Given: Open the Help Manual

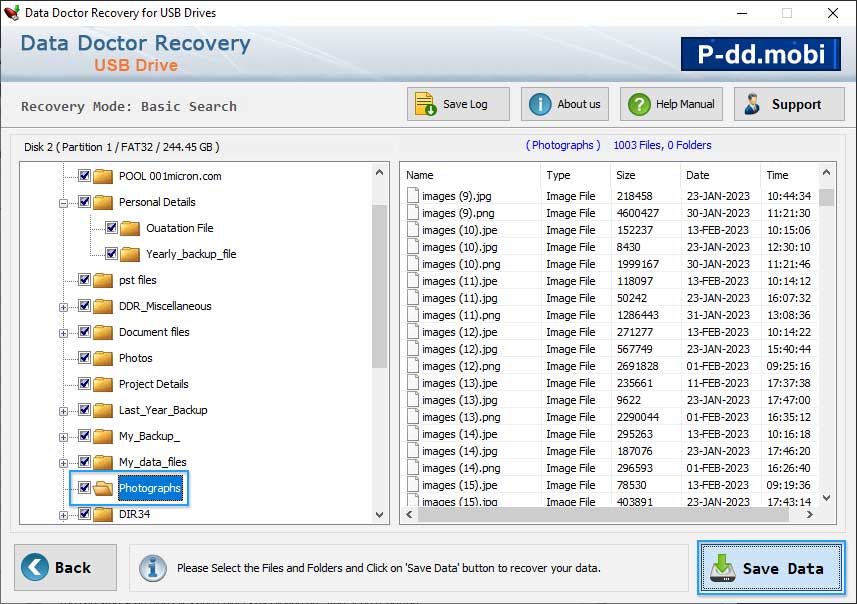Looking at the screenshot, I should point(671,104).
